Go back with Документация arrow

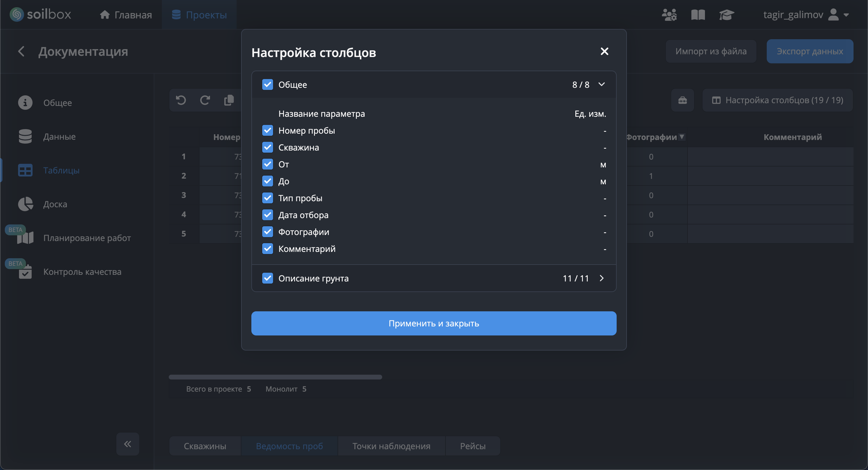click(21, 51)
